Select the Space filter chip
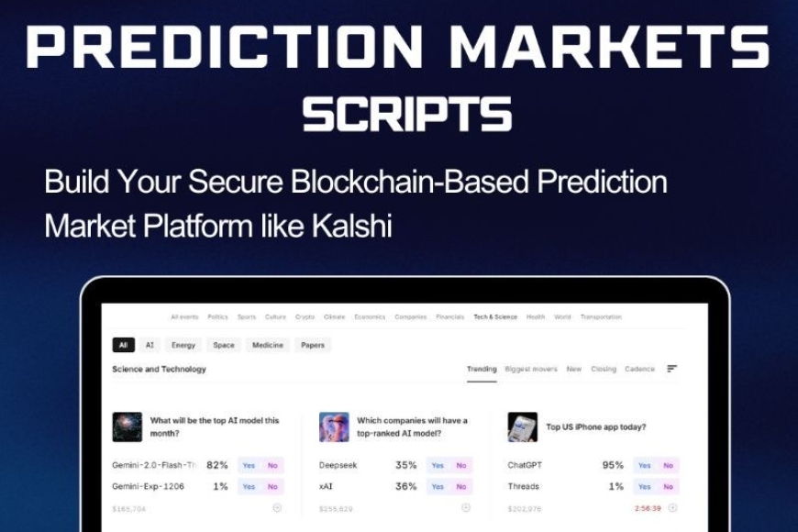This screenshot has height=532, width=798. click(222, 344)
